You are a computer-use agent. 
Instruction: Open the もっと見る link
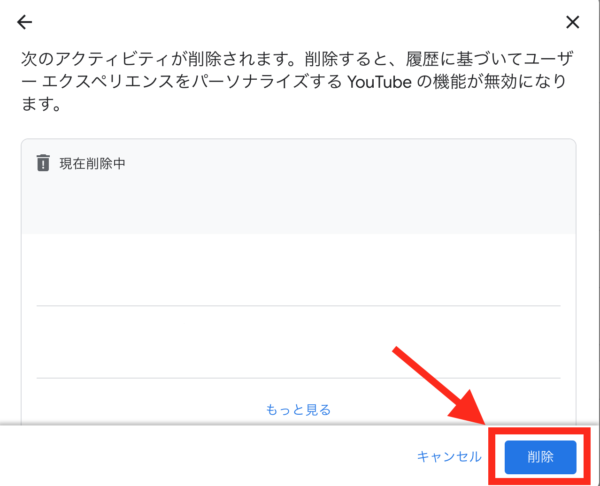pyautogui.click(x=298, y=409)
